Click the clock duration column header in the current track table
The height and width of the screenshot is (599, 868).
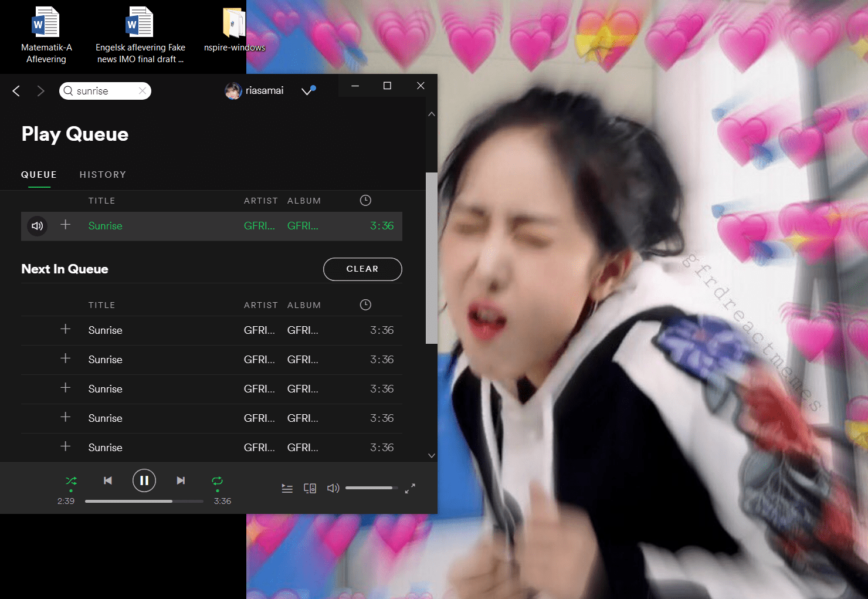click(x=365, y=201)
